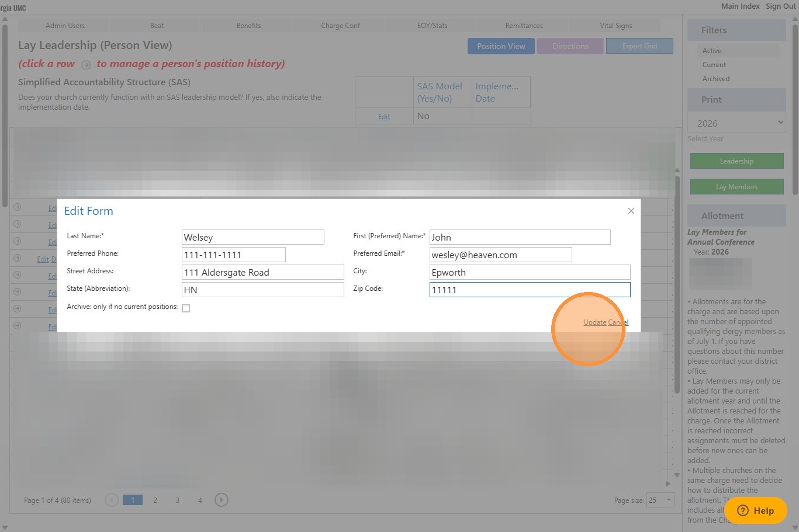
Task: Switch to Position View
Action: (501, 46)
